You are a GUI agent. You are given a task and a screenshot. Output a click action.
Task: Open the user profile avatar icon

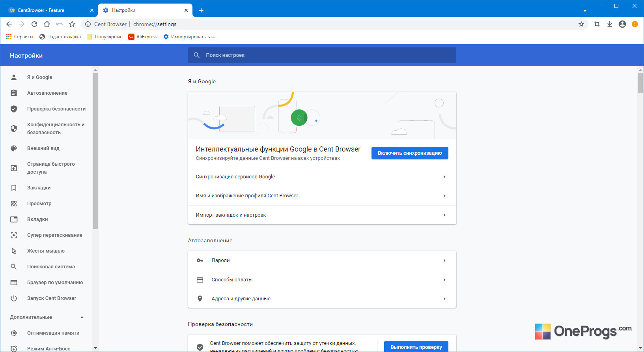pos(622,24)
